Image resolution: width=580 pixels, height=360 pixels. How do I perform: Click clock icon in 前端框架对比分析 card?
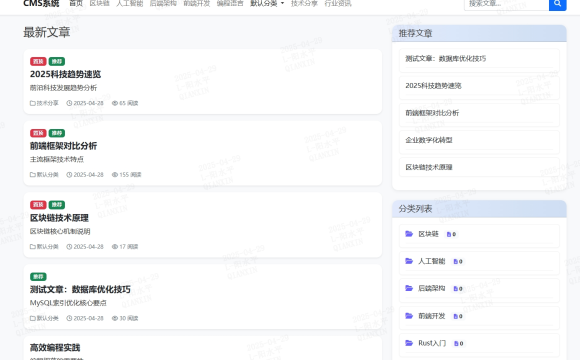tap(69, 175)
